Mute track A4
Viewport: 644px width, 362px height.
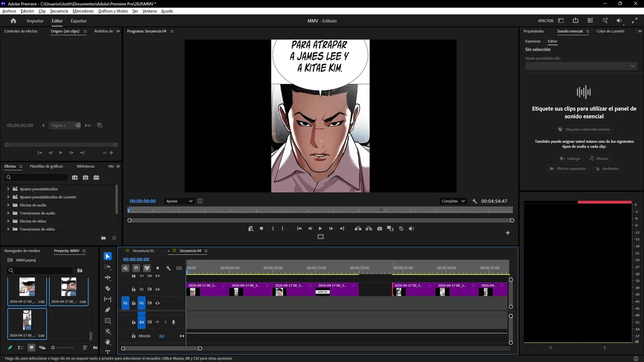pyautogui.click(x=157, y=322)
